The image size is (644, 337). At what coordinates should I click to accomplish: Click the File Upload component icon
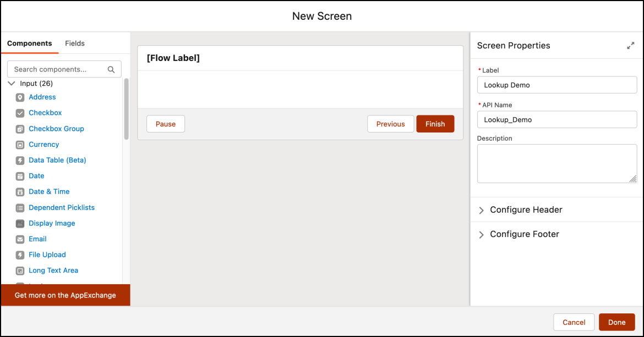20,255
